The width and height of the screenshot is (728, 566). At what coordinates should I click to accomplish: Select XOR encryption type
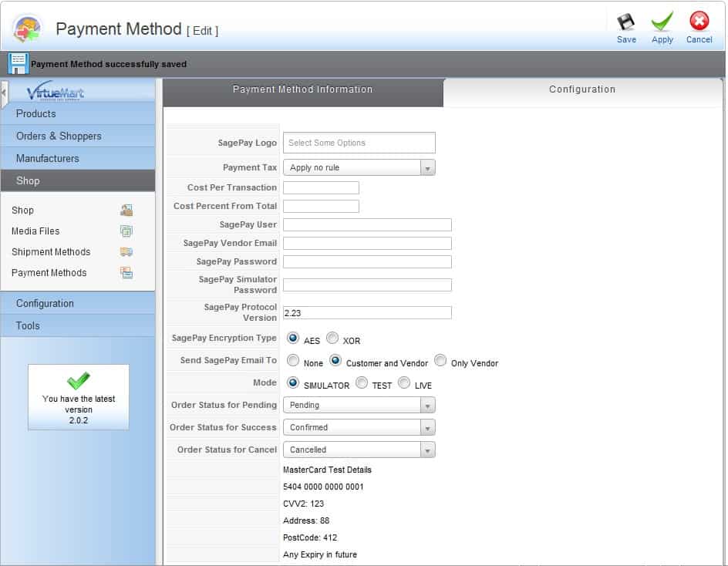[x=332, y=338]
